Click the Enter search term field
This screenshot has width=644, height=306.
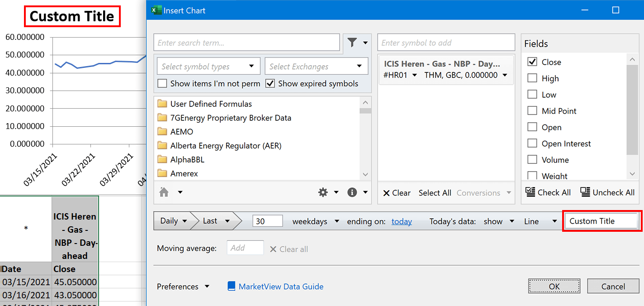(x=246, y=43)
